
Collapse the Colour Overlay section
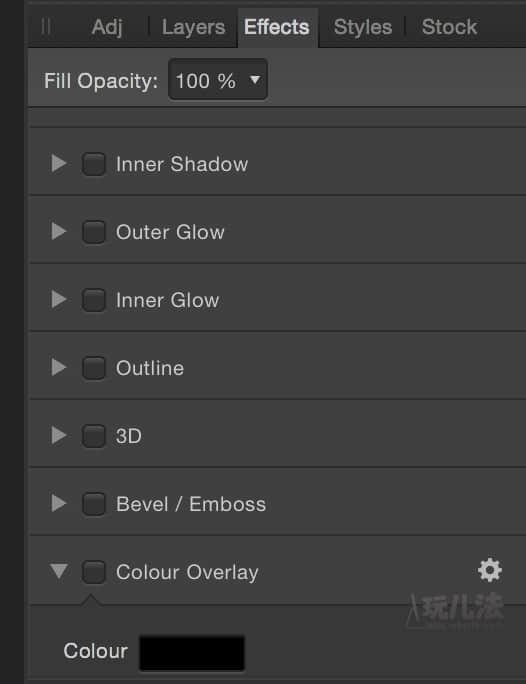click(x=58, y=571)
